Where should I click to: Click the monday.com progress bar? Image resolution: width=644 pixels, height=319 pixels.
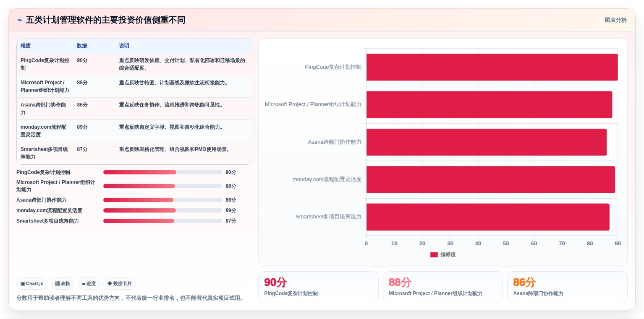[162, 210]
